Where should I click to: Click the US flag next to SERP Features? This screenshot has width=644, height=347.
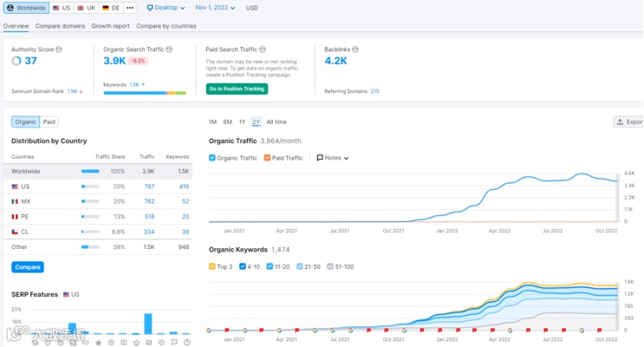point(66,294)
